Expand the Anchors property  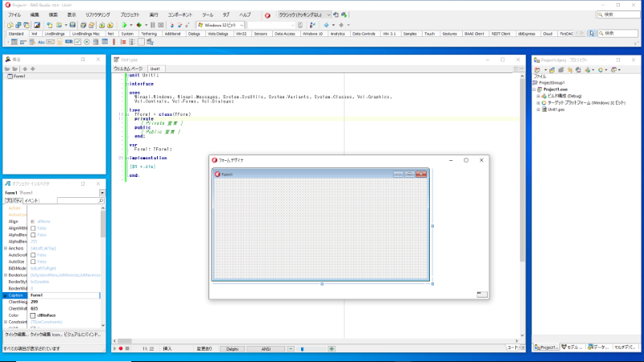point(6,249)
